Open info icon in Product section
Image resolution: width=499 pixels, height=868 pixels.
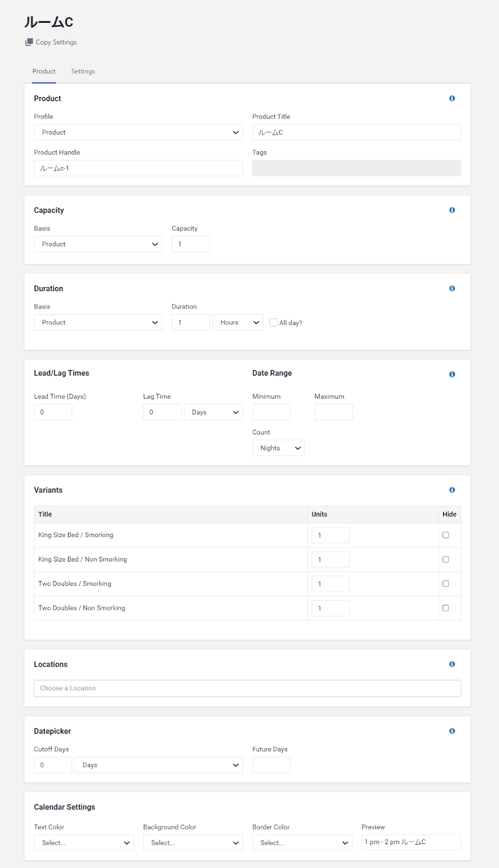452,99
